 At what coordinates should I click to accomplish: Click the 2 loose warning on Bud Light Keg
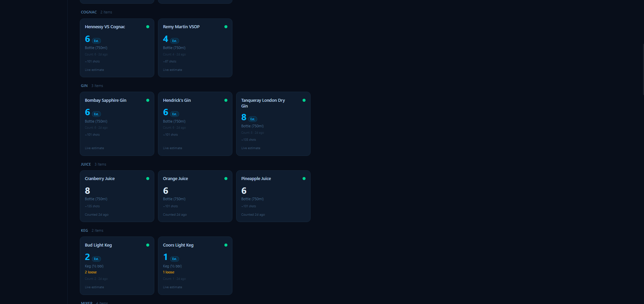[91, 272]
